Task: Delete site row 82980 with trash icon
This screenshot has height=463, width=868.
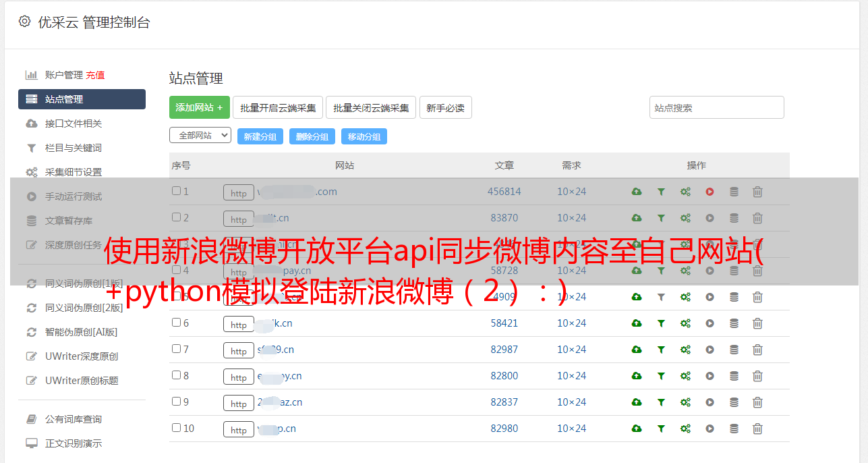Action: pyautogui.click(x=757, y=429)
